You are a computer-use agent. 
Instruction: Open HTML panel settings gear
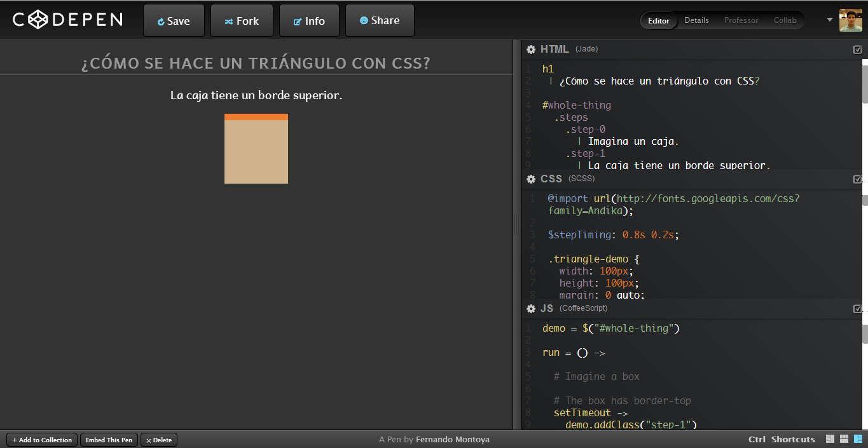pyautogui.click(x=531, y=50)
